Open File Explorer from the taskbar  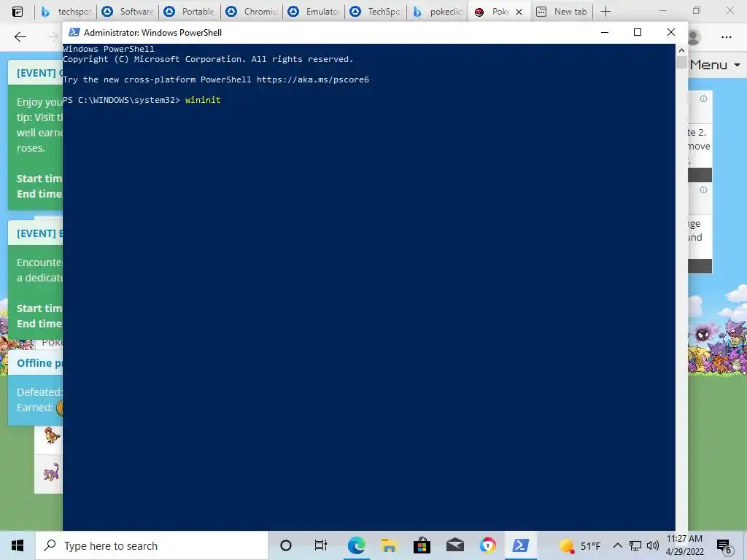[390, 545]
